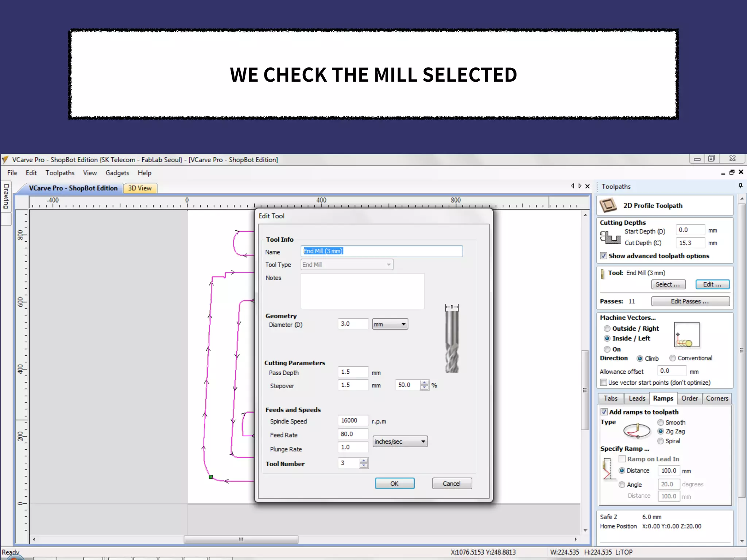747x560 pixels.
Task: Open the inches/sec feed units dropdown
Action: (x=400, y=442)
